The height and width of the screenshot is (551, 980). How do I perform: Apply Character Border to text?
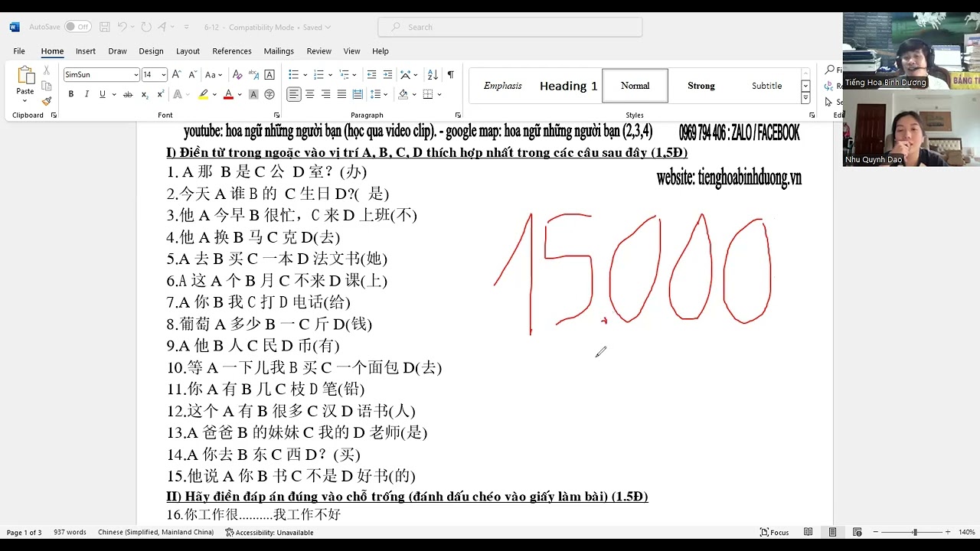(269, 74)
